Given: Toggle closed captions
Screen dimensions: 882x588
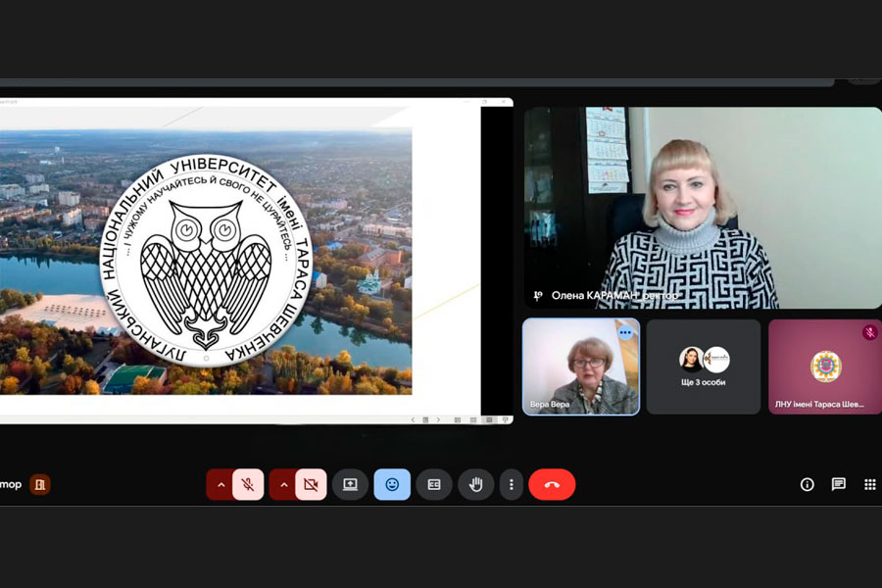Looking at the screenshot, I should [x=434, y=484].
